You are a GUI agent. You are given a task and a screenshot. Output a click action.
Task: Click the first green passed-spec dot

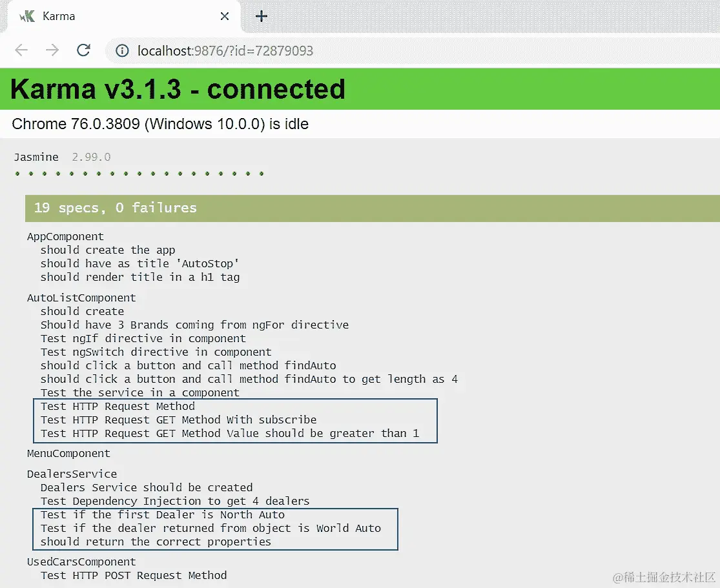tap(17, 174)
